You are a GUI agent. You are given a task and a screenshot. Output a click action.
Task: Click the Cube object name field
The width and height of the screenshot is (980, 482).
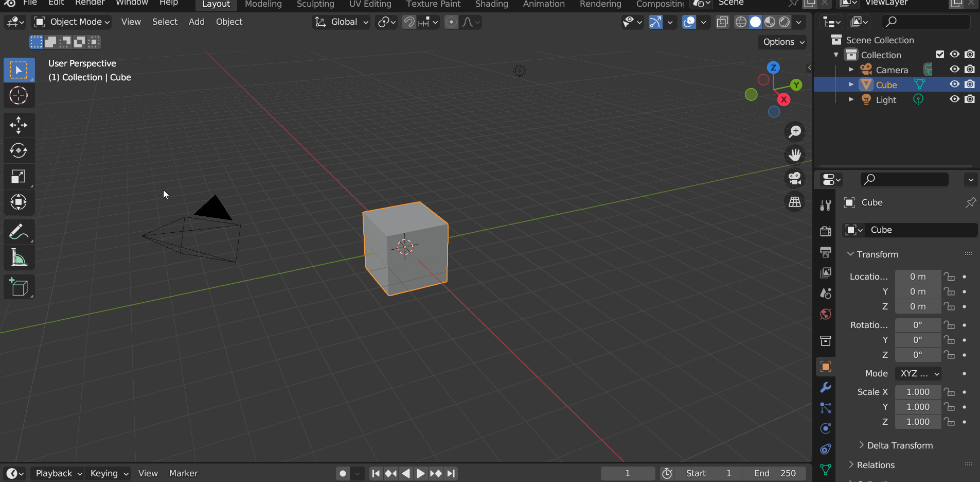tap(921, 230)
